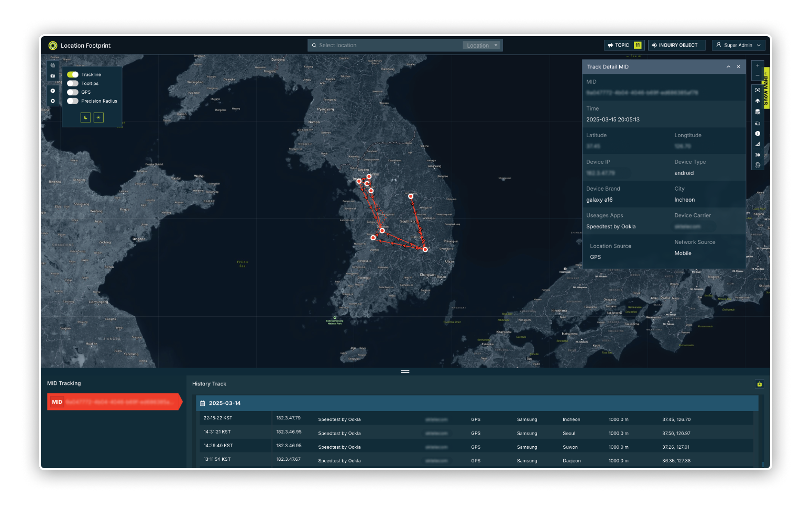Viewport: 812px width, 509px height.
Task: Select the red MID tracking entry
Action: [114, 402]
